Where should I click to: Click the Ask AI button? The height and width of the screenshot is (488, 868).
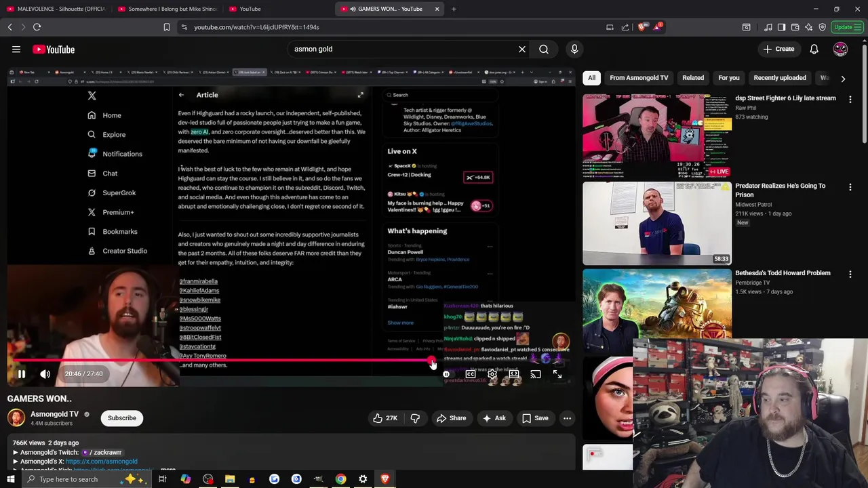494,418
